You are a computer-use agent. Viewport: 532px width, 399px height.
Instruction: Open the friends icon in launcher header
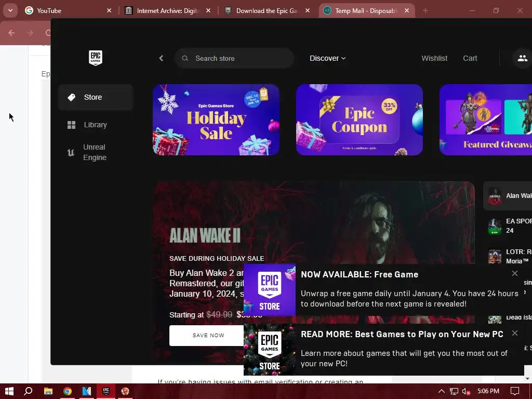pos(523,58)
